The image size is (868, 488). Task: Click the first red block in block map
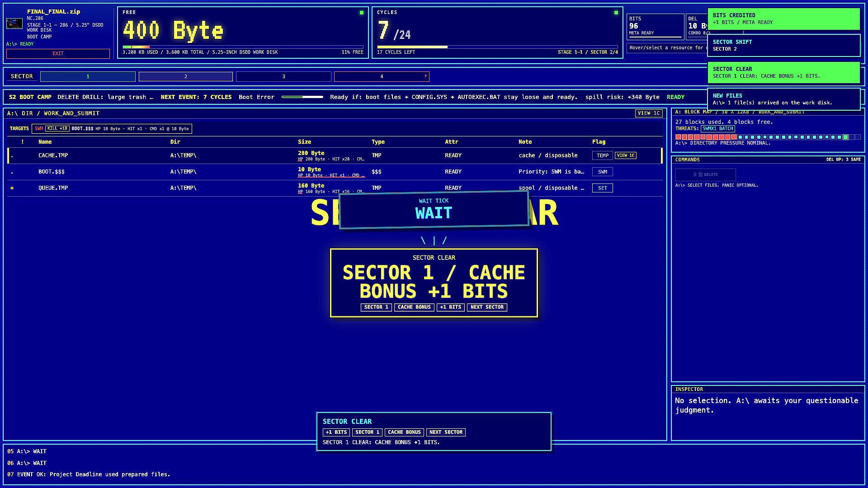(678, 137)
